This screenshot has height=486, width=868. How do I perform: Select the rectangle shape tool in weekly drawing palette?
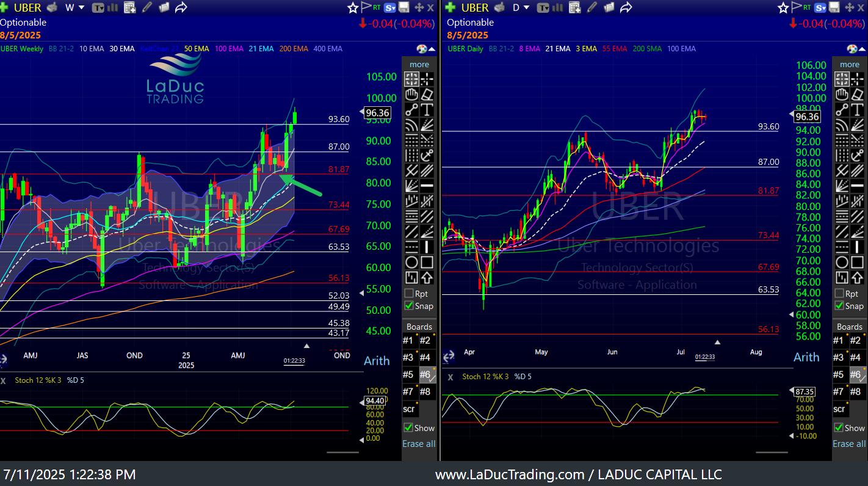coord(427,263)
